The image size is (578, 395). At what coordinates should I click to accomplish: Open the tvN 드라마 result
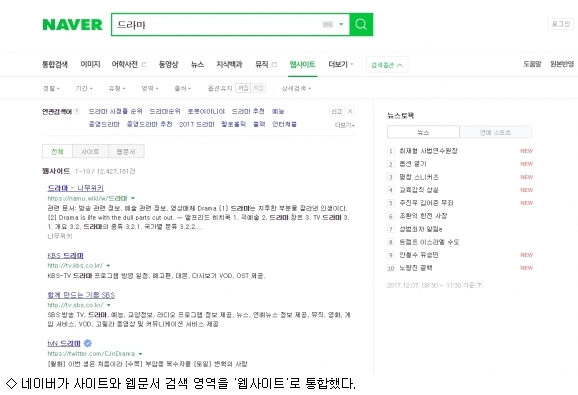point(64,343)
